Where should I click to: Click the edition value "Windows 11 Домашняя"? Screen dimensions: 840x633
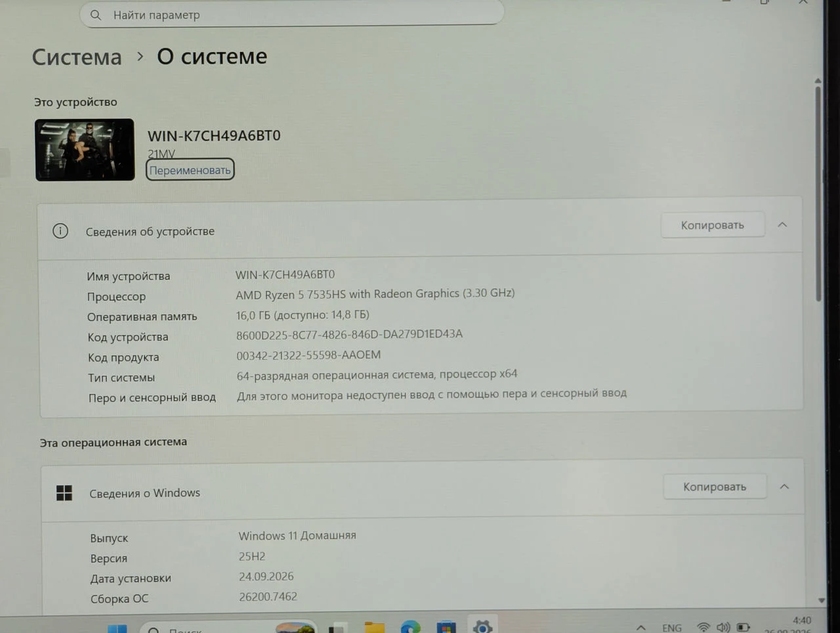(x=297, y=536)
